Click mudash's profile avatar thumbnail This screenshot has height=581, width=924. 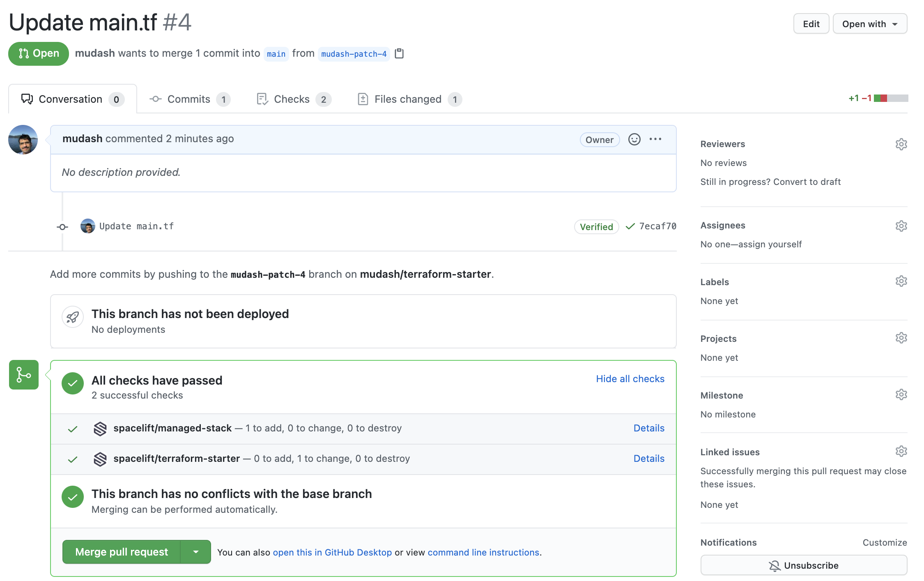pos(23,140)
